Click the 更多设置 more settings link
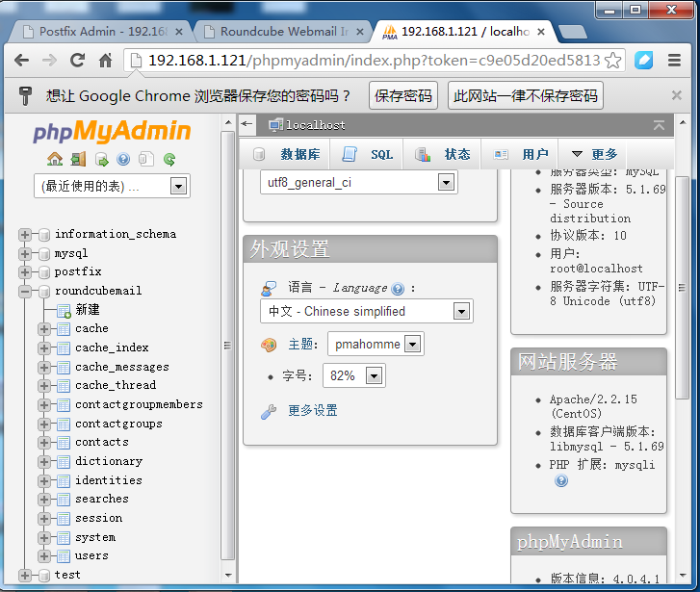The height and width of the screenshot is (592, 700). (x=313, y=410)
